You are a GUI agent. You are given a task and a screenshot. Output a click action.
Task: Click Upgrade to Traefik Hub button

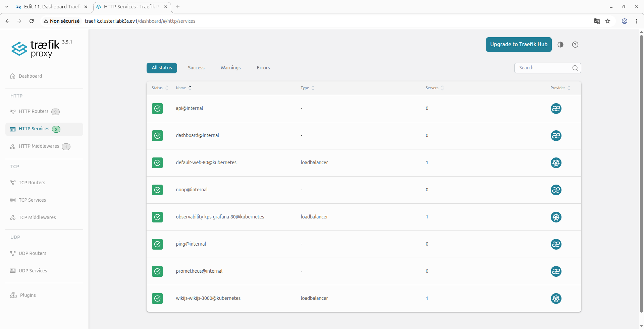519,45
